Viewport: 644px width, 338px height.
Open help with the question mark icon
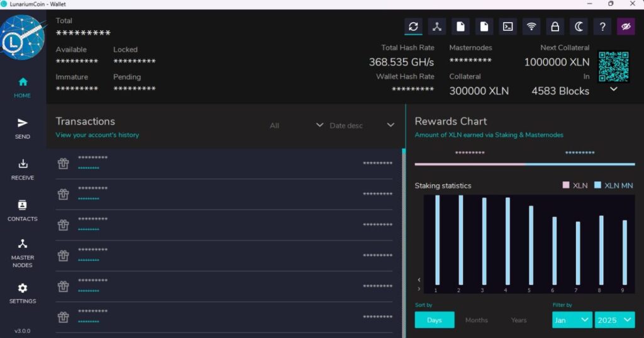(602, 26)
